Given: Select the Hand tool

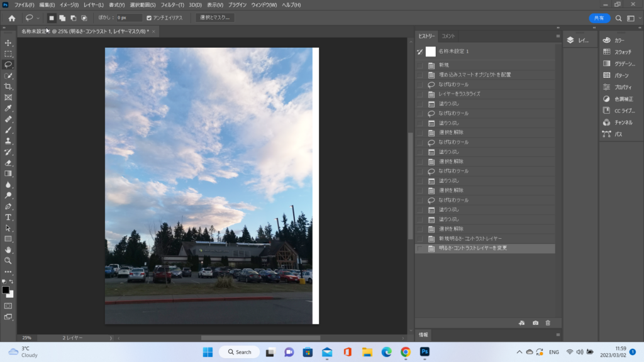Looking at the screenshot, I should pos(8,250).
